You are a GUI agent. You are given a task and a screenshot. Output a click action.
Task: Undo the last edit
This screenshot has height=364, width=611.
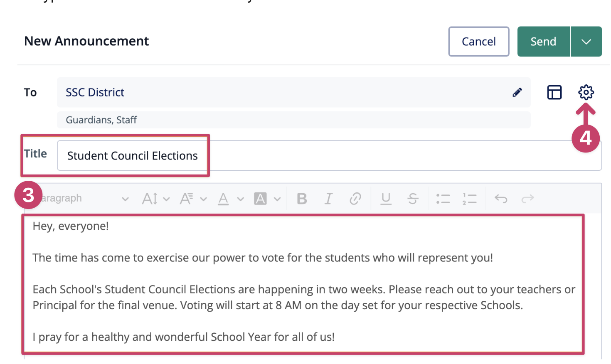[x=501, y=199]
